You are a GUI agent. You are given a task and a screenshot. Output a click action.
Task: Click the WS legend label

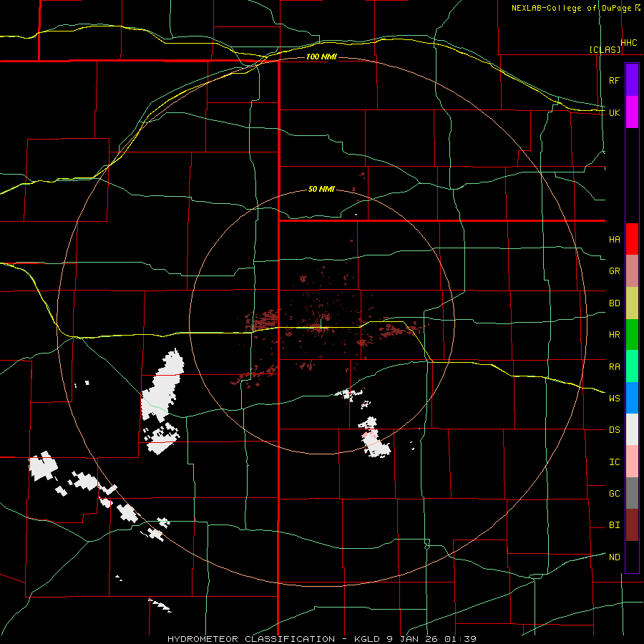click(x=614, y=399)
